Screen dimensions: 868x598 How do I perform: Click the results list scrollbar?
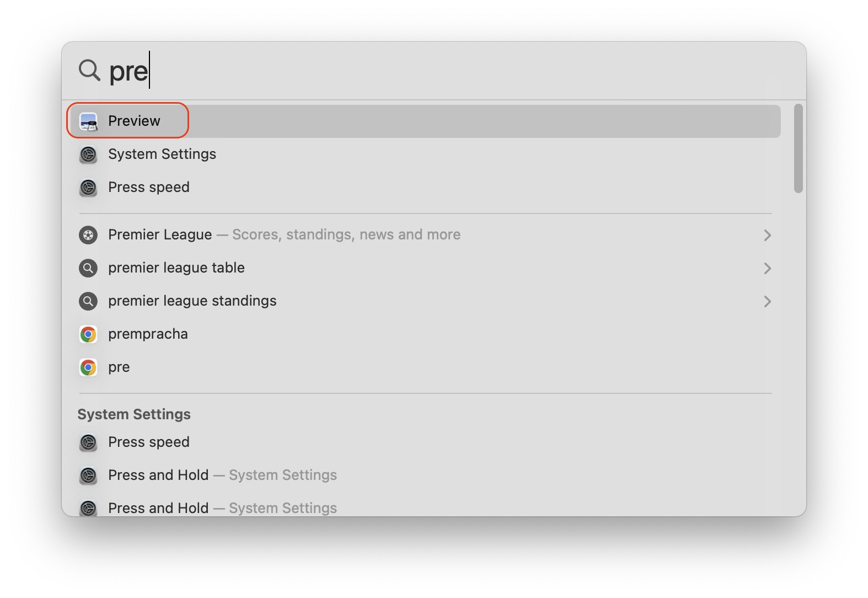798,149
